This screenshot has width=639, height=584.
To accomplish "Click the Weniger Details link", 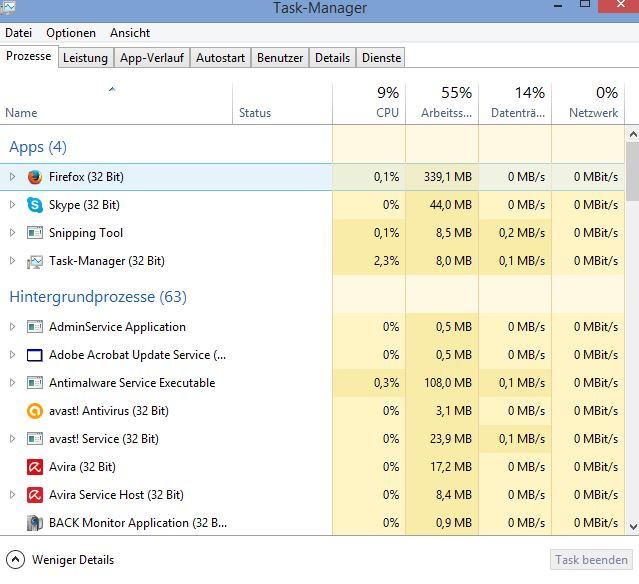I will point(73,560).
